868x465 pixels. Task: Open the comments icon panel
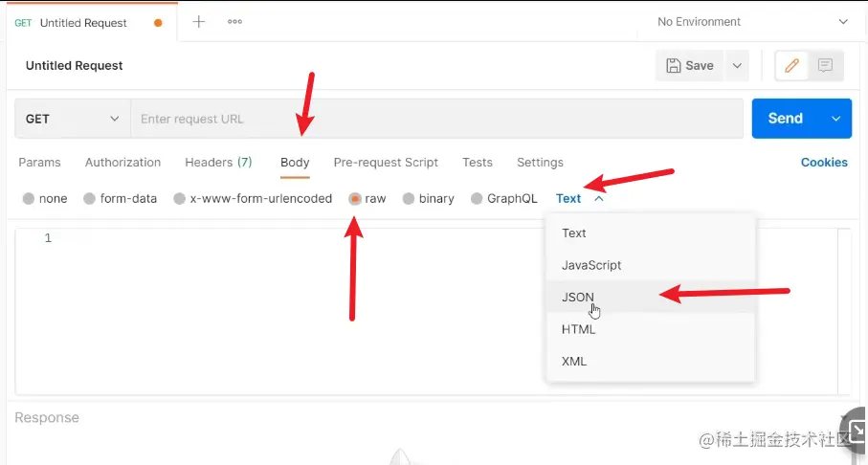[x=825, y=65]
